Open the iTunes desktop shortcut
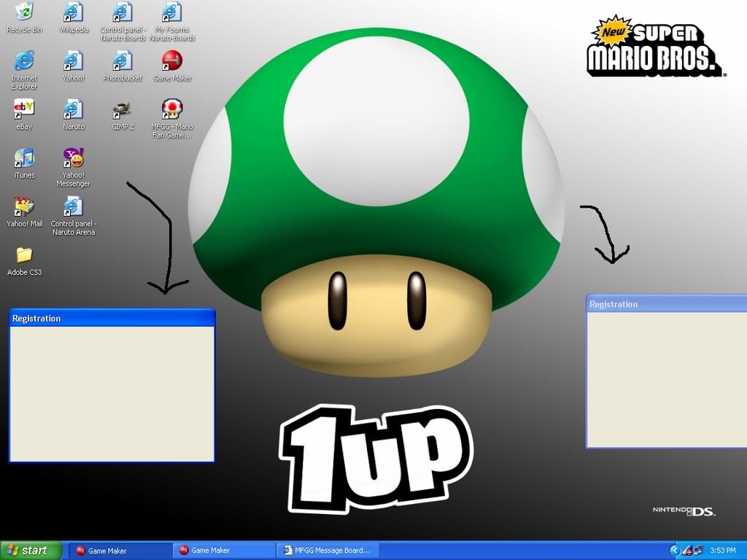The width and height of the screenshot is (747, 560). coord(24,158)
